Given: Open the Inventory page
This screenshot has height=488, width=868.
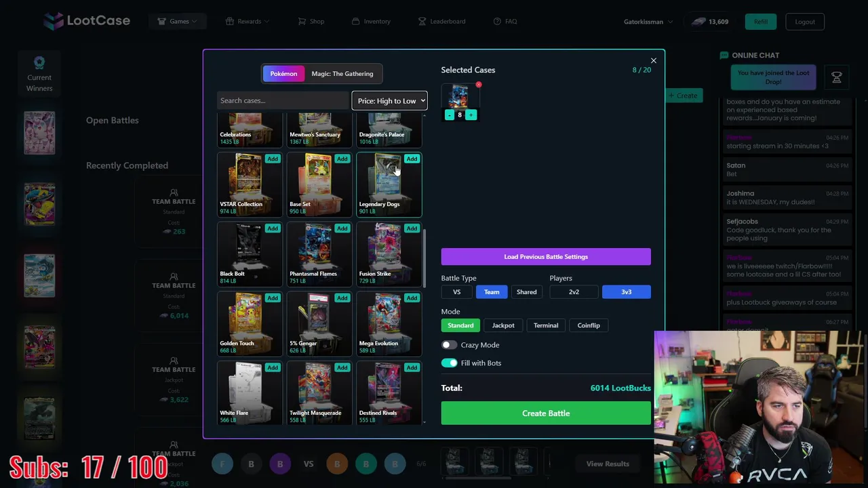Looking at the screenshot, I should click(371, 22).
